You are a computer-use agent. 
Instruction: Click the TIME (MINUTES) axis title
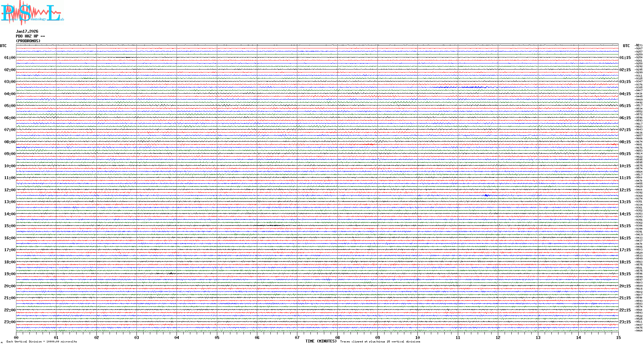coord(321,341)
